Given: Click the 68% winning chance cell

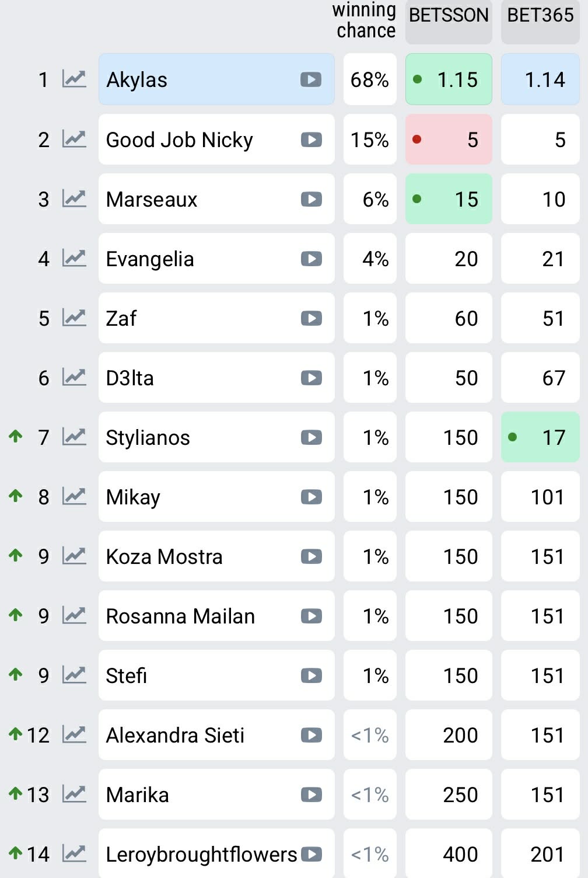Looking at the screenshot, I should pyautogui.click(x=370, y=79).
